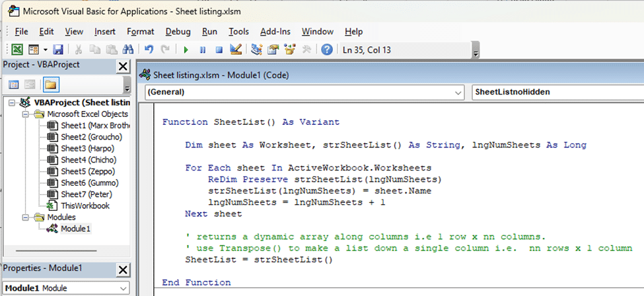Click the 'Function SheetList() As Variant' line
Screen dimensions: 644x296
[251, 122]
